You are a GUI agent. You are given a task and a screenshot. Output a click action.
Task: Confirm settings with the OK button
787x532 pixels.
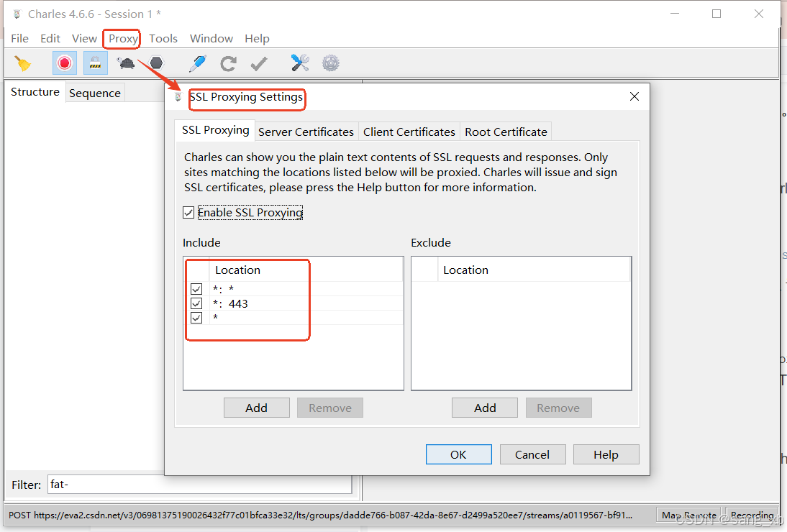point(458,454)
